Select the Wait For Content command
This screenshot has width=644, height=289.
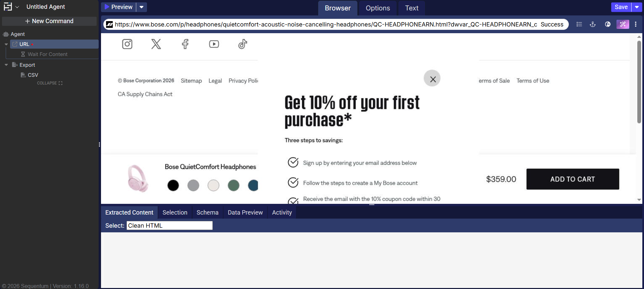47,54
